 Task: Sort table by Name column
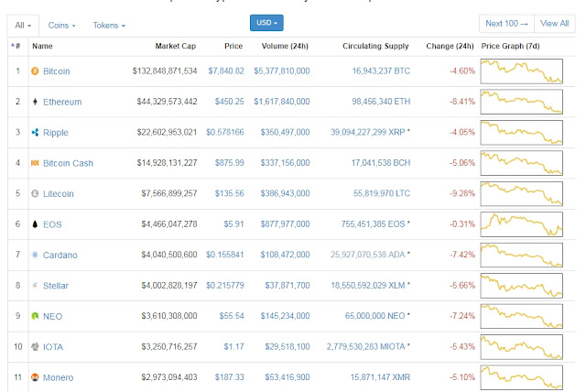[42, 46]
